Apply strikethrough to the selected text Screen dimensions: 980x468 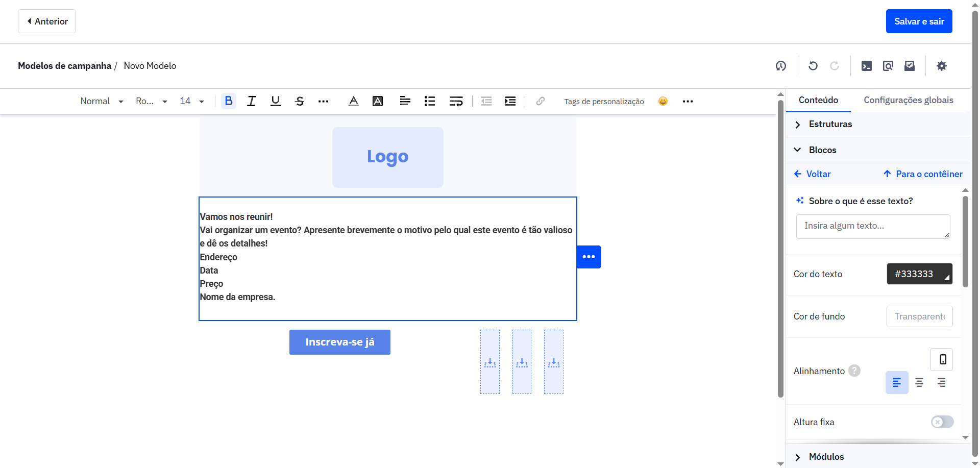point(300,101)
